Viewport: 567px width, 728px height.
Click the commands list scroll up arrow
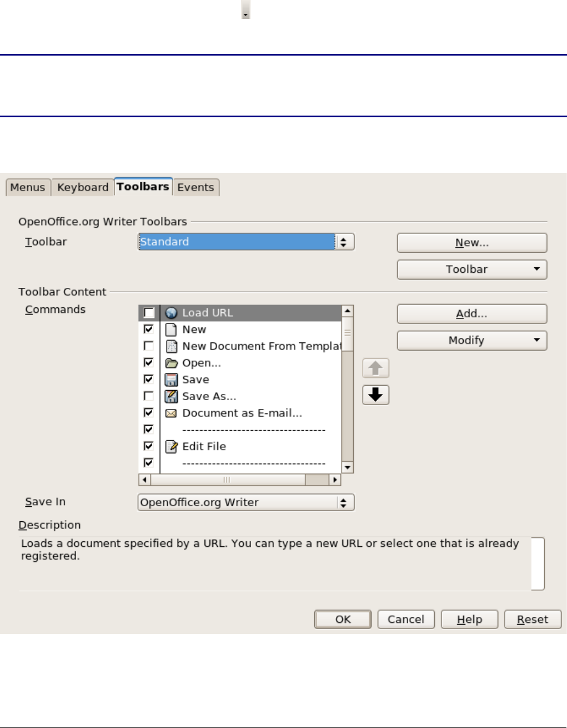pos(348,311)
